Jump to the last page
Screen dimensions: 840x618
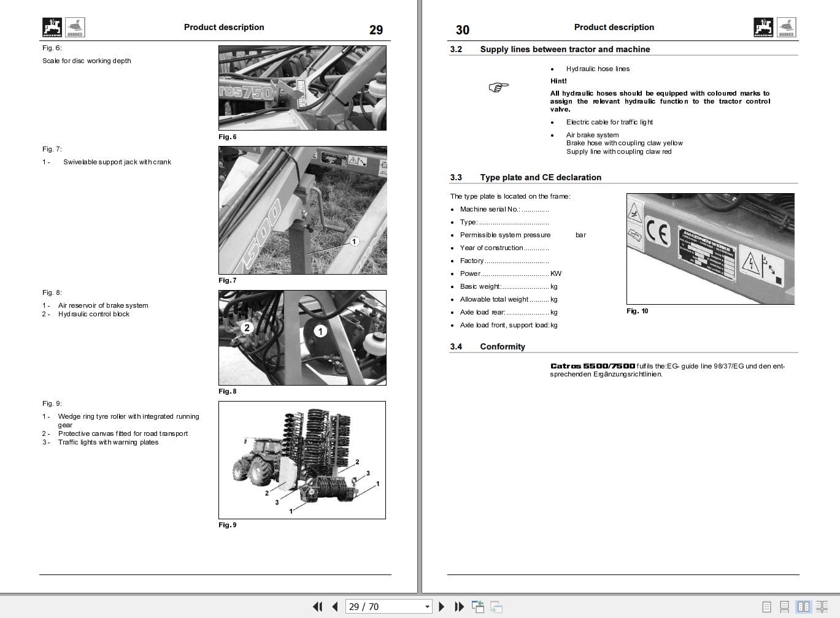click(459, 606)
